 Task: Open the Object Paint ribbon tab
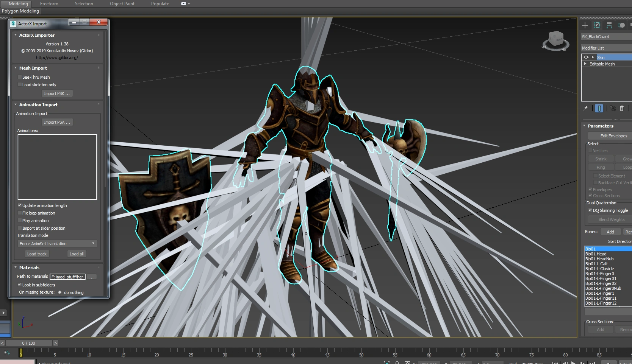pos(122,4)
